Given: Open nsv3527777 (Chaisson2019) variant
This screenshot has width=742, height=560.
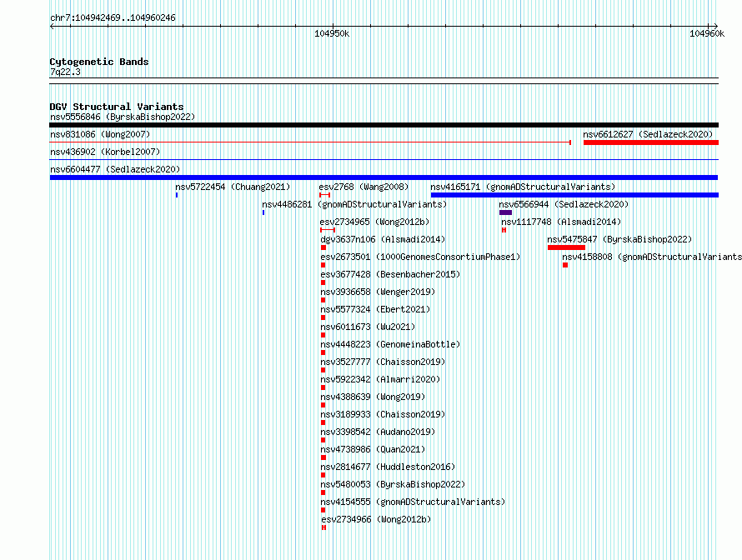Looking at the screenshot, I should 383,362.
